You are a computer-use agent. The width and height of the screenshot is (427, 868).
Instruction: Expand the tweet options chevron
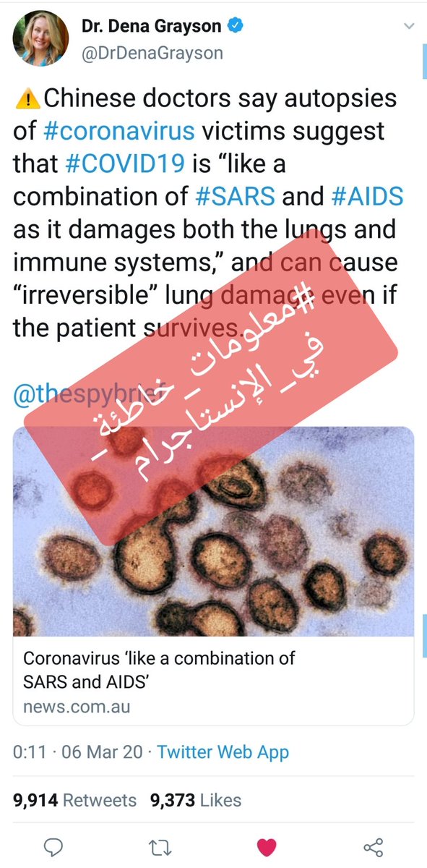409,26
